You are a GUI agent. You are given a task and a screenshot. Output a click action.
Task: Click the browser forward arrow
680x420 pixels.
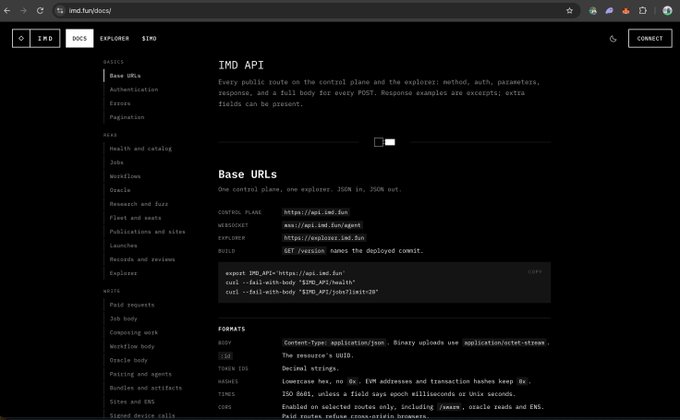pyautogui.click(x=23, y=10)
